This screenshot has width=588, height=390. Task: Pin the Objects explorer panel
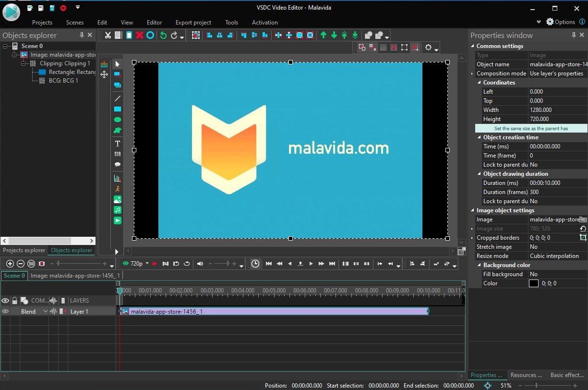point(82,35)
